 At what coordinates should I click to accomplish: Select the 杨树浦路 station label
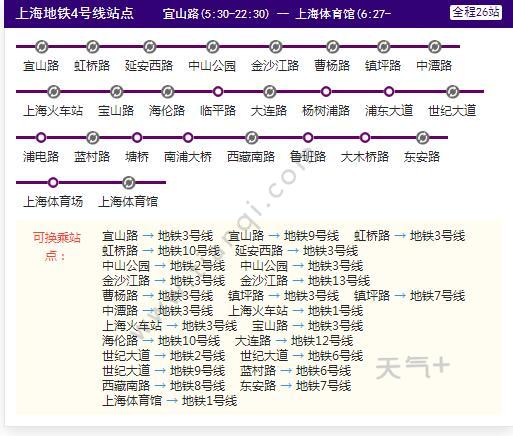[326, 110]
